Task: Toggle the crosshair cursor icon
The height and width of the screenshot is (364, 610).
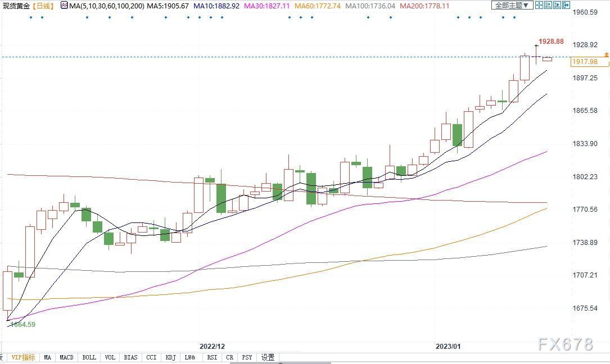Action: tap(539, 6)
